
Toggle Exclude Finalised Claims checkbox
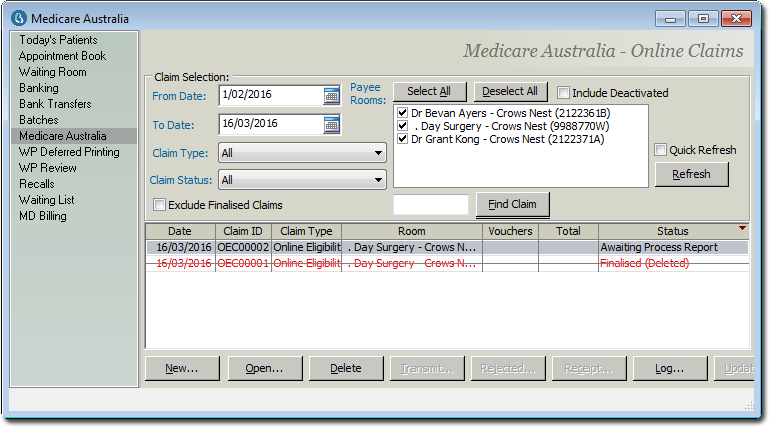(x=160, y=205)
